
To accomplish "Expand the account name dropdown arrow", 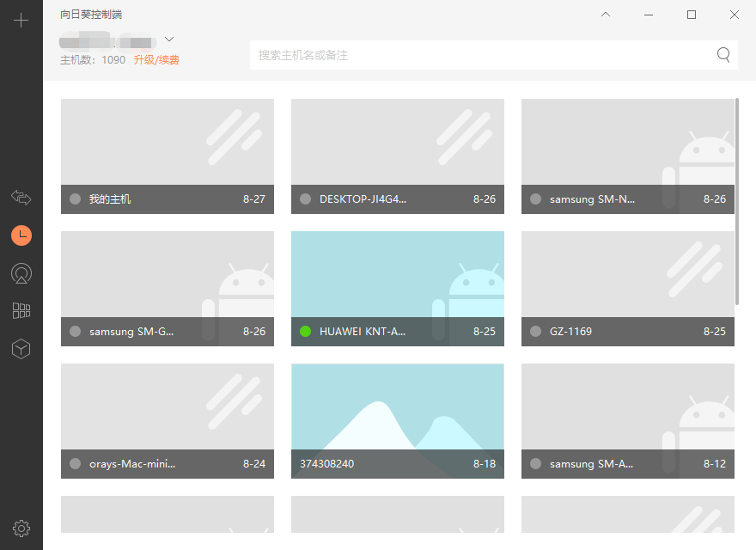I will 168,39.
